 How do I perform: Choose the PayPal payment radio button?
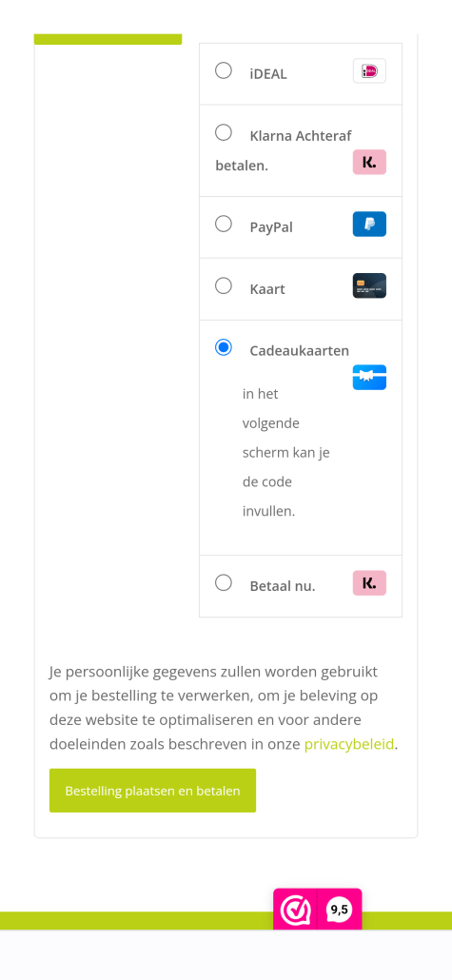pyautogui.click(x=224, y=224)
